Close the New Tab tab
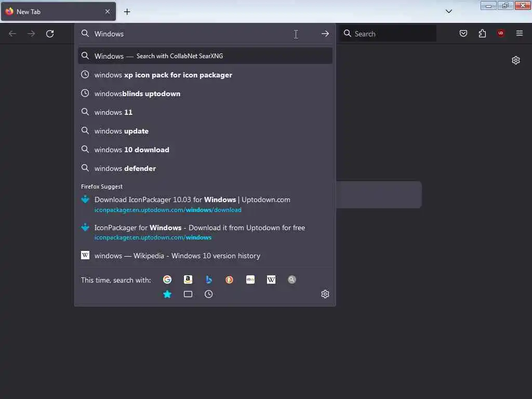Image resolution: width=532 pixels, height=399 pixels. click(x=107, y=11)
